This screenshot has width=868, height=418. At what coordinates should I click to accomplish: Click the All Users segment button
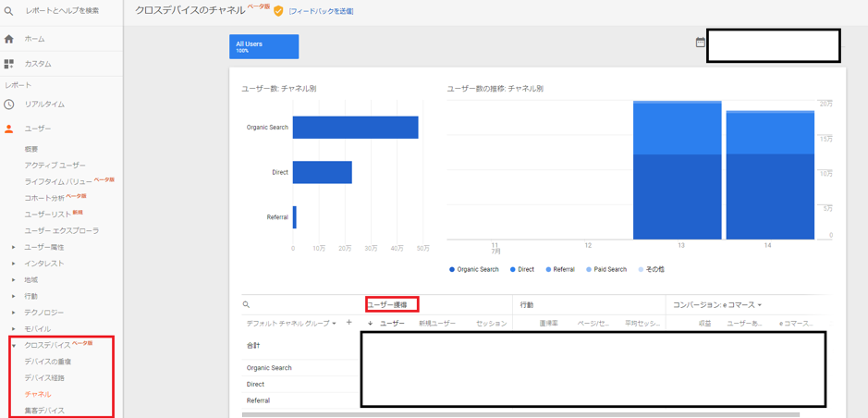(263, 46)
